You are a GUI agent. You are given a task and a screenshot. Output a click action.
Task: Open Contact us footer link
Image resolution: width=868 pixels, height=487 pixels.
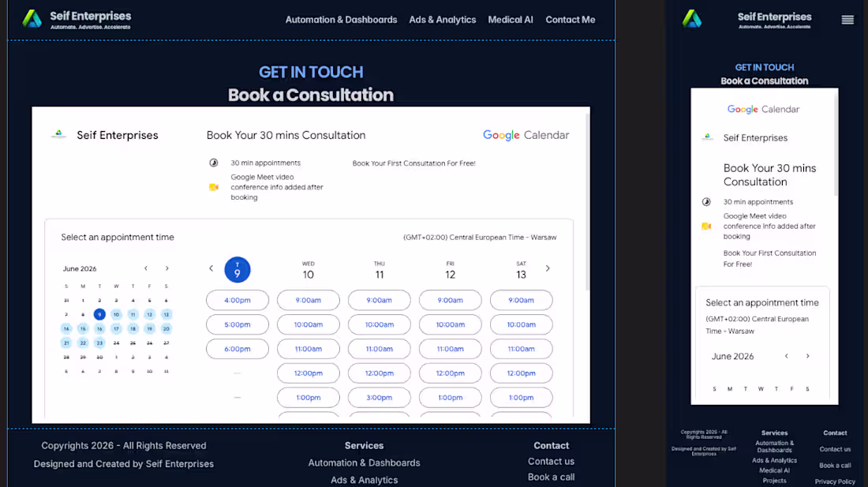(x=552, y=462)
